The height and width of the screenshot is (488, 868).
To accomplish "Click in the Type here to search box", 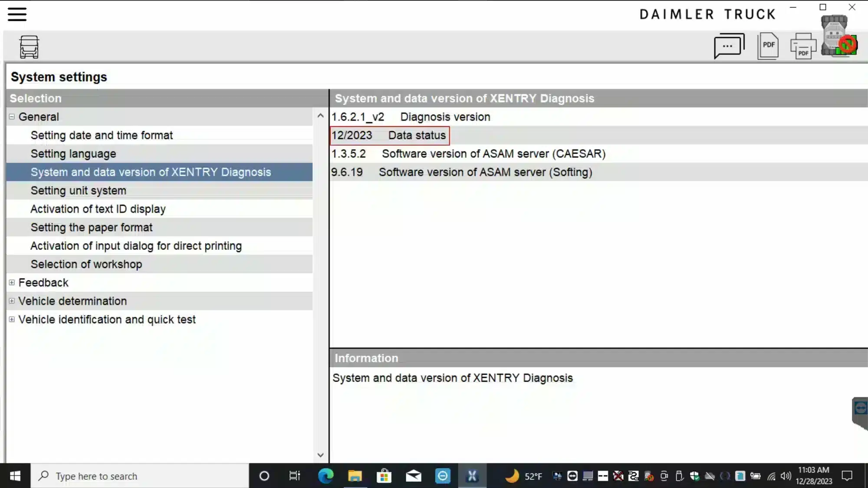I will pos(140,476).
